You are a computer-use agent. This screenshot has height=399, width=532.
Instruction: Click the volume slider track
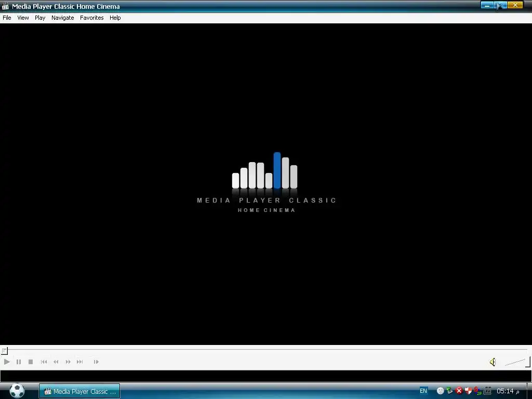(x=516, y=362)
